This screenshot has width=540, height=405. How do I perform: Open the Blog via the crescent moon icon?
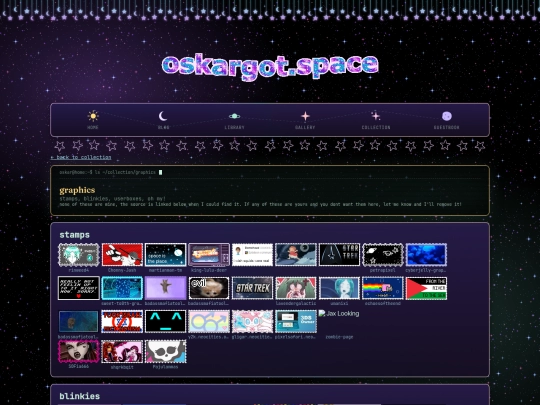(x=163, y=116)
